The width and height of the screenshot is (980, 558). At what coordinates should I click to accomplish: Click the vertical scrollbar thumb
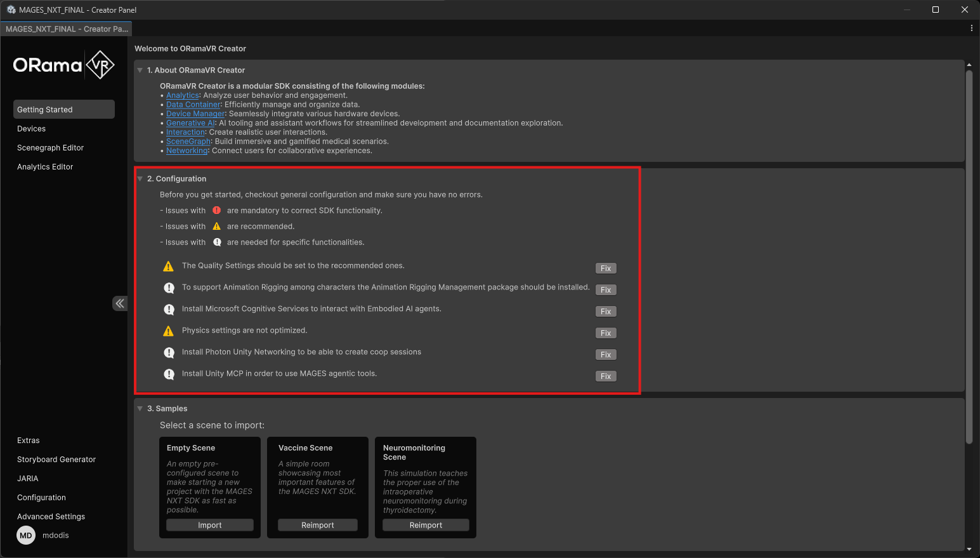pos(969,257)
